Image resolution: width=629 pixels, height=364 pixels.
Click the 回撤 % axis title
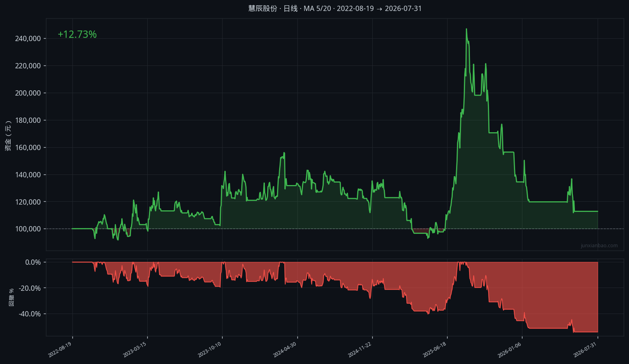coord(11,297)
